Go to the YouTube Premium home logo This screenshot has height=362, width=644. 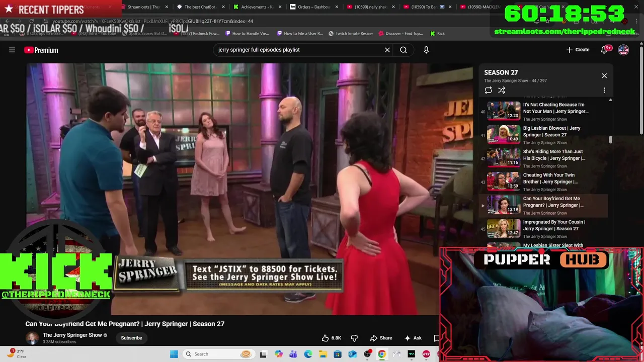tap(41, 50)
